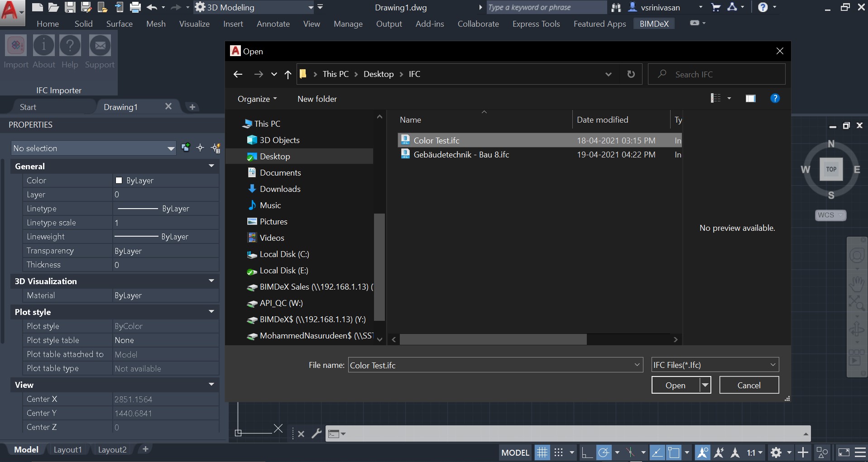Toggle ortho mode in status bar
The image size is (868, 462).
[x=587, y=452]
